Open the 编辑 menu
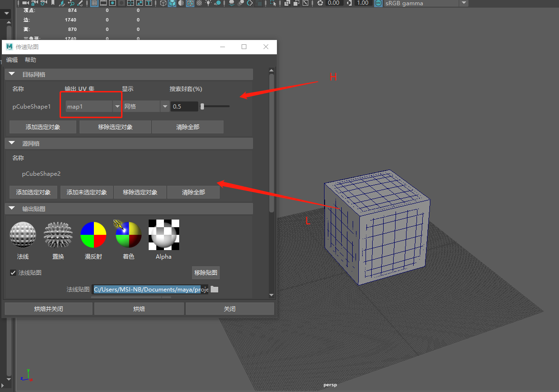 (x=11, y=60)
